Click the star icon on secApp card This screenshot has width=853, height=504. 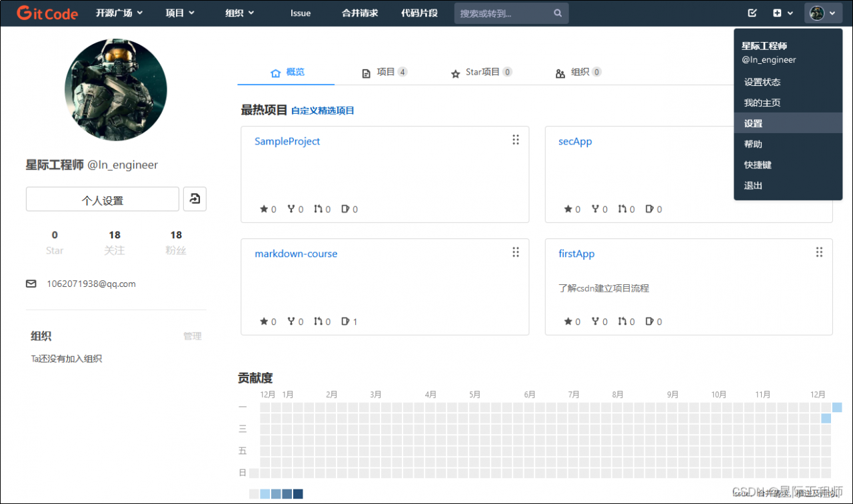tap(568, 209)
